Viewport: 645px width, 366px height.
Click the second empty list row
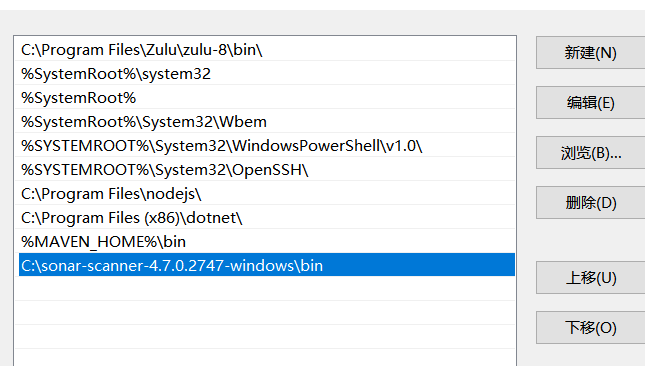pos(265,313)
